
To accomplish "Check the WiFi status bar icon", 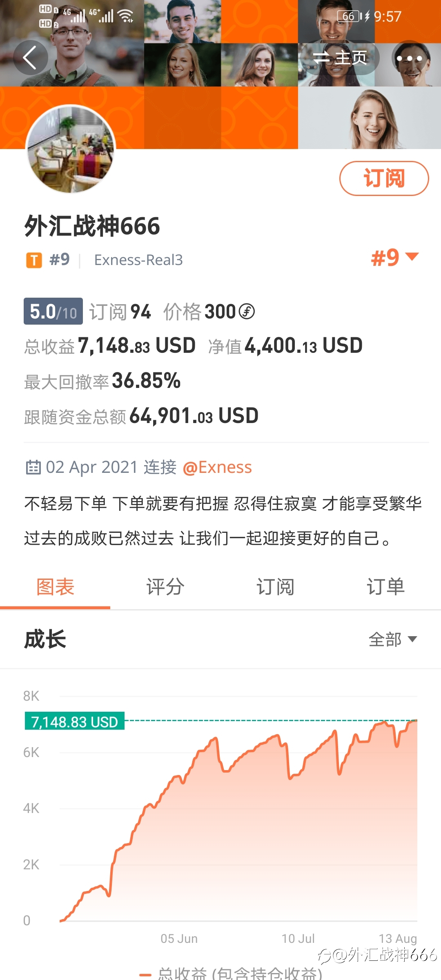I will pyautogui.click(x=126, y=16).
